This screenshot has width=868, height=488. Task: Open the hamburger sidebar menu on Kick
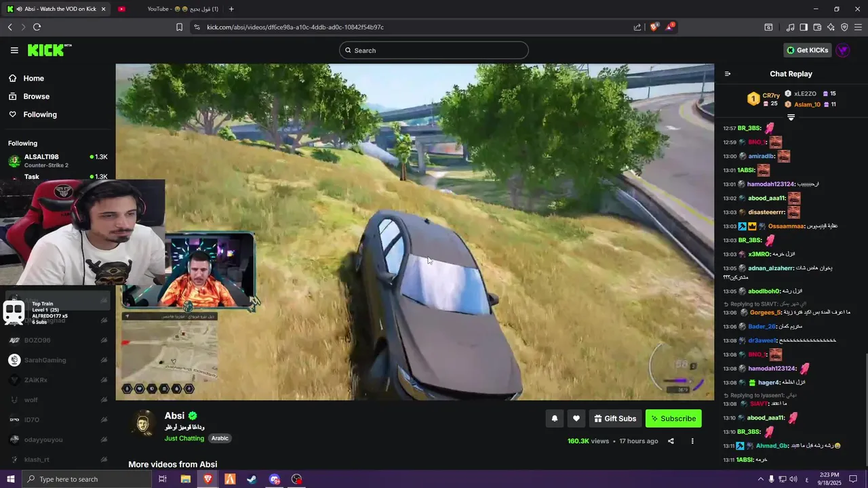14,50
